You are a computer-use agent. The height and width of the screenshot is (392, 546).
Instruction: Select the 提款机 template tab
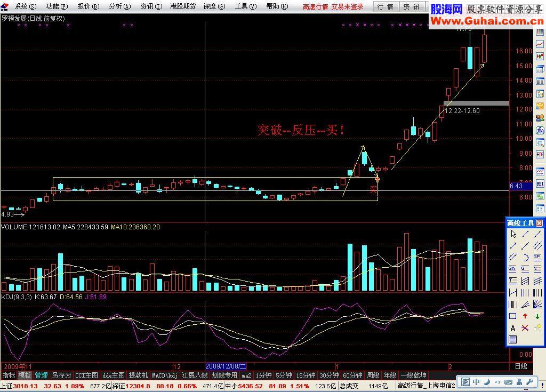point(138,375)
